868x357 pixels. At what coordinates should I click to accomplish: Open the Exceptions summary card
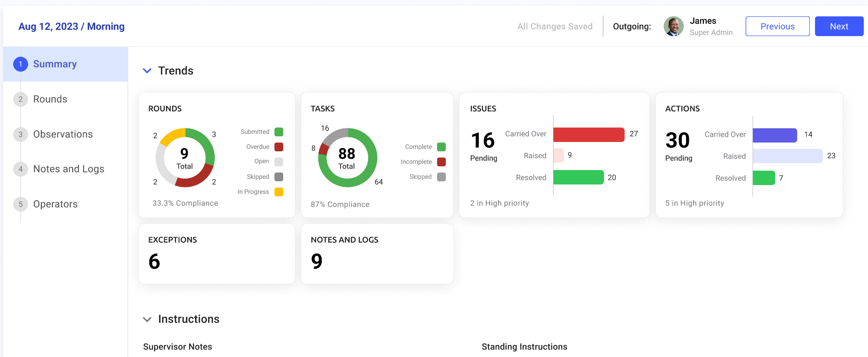217,253
